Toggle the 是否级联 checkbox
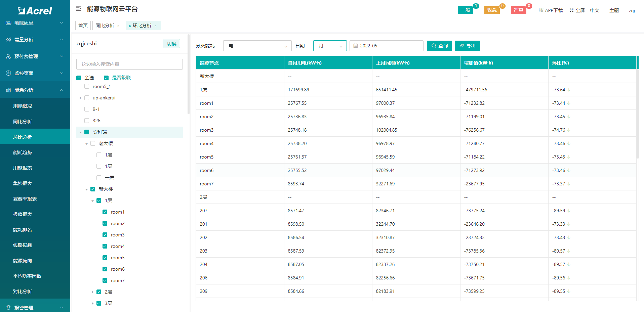Viewport: 644px width, 312px height. coord(106,78)
